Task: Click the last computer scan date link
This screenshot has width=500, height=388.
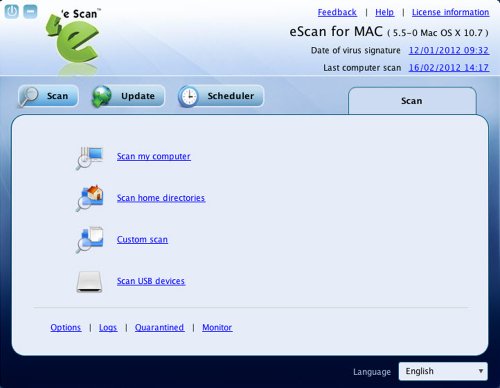Action: point(449,68)
